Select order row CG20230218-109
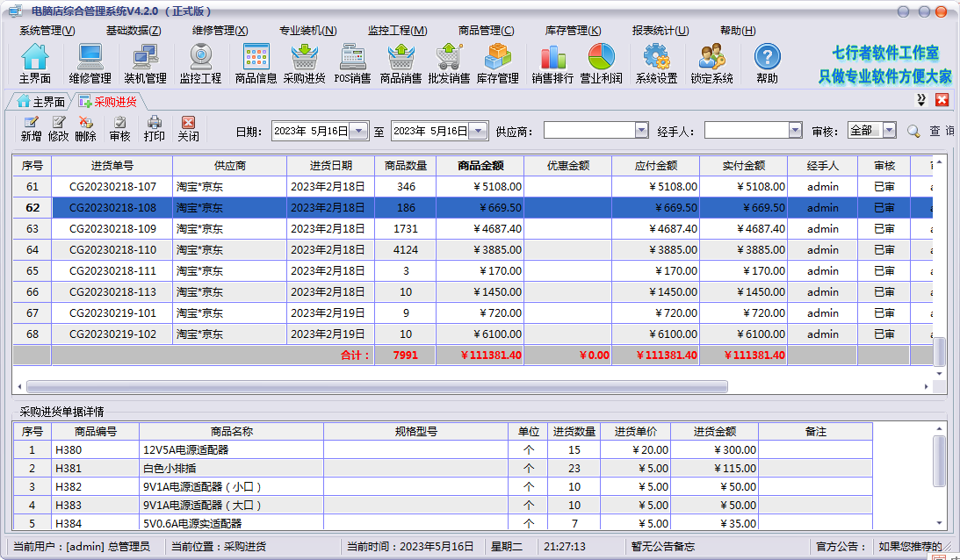The width and height of the screenshot is (960, 560). coord(473,229)
